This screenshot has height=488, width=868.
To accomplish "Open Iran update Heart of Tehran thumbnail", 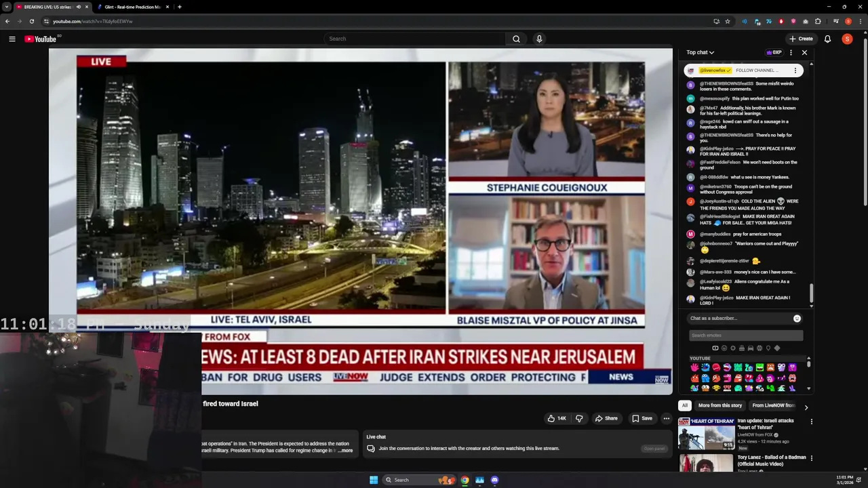I will click(x=707, y=433).
